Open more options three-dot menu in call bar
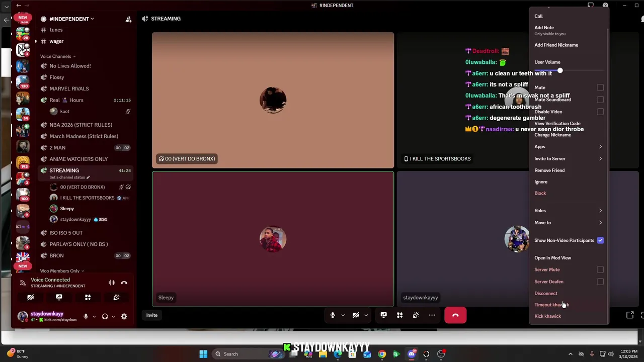644x362 pixels. [x=432, y=315]
